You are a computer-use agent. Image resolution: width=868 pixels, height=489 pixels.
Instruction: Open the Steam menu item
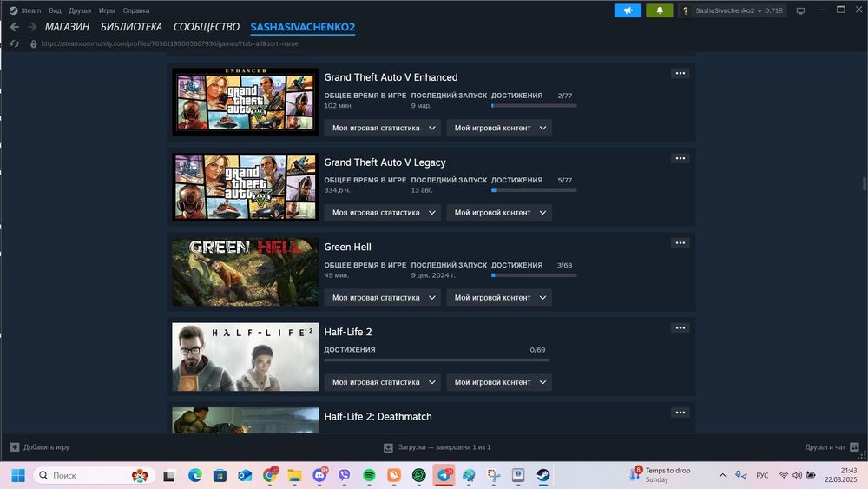31,10
